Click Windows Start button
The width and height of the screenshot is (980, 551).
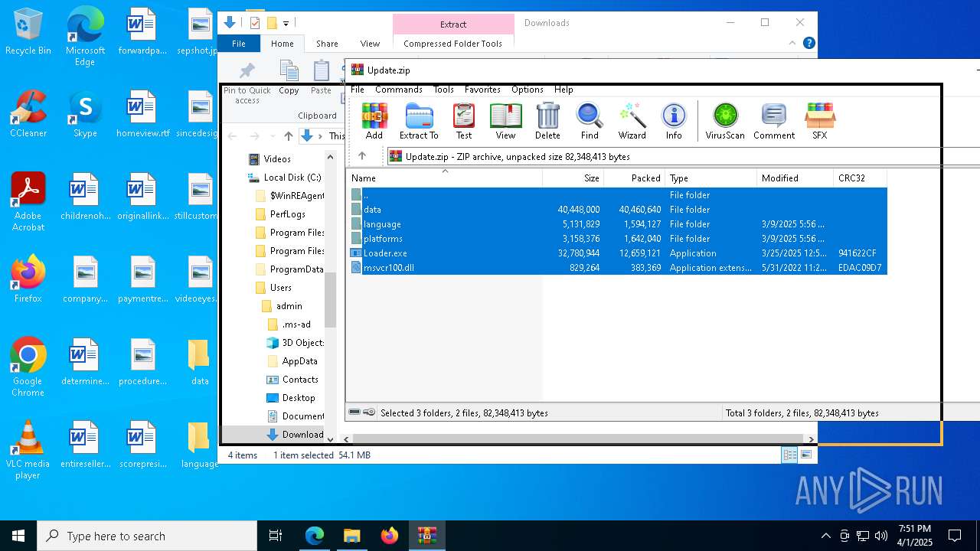(18, 536)
